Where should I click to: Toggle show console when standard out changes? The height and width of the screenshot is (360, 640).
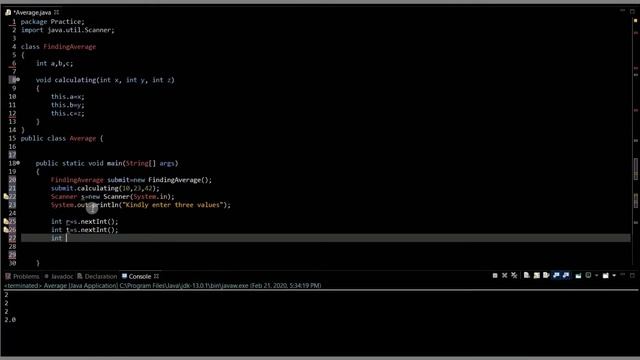coord(556,276)
